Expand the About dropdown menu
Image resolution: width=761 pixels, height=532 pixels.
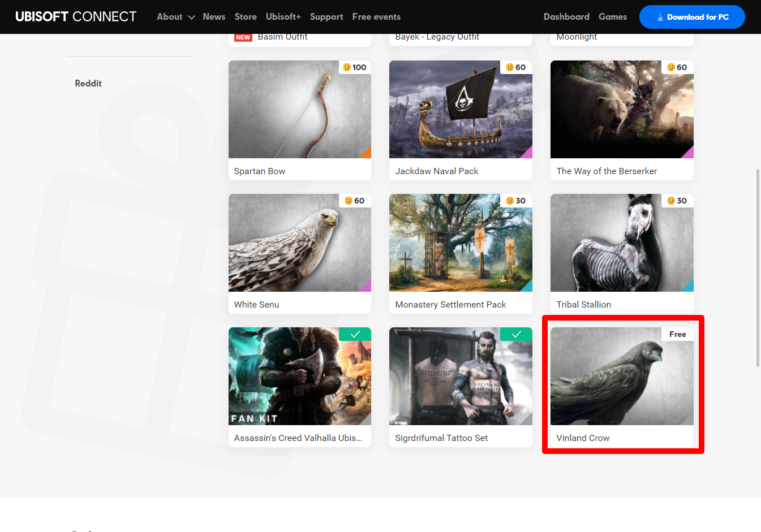click(x=175, y=17)
